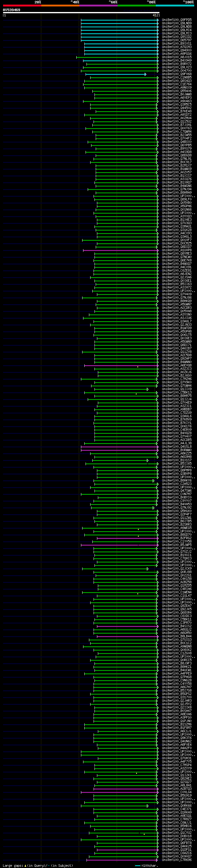Viewport: 197px width, 868px height.
Task: Select the UniRef100_Q115U2 label
Action: pyautogui.click(x=177, y=122)
